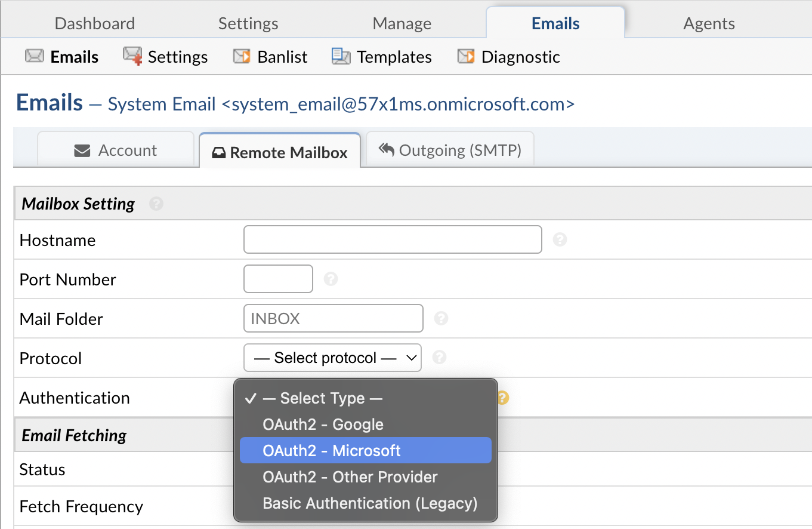Screen dimensions: 812x529
Task: Click the Templates icon
Action: click(340, 56)
